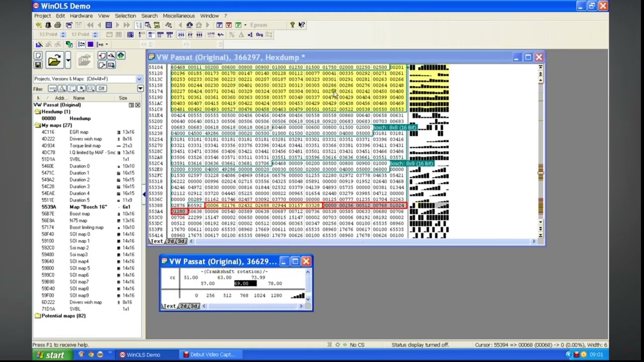Toggle the filter Off button

102,88
